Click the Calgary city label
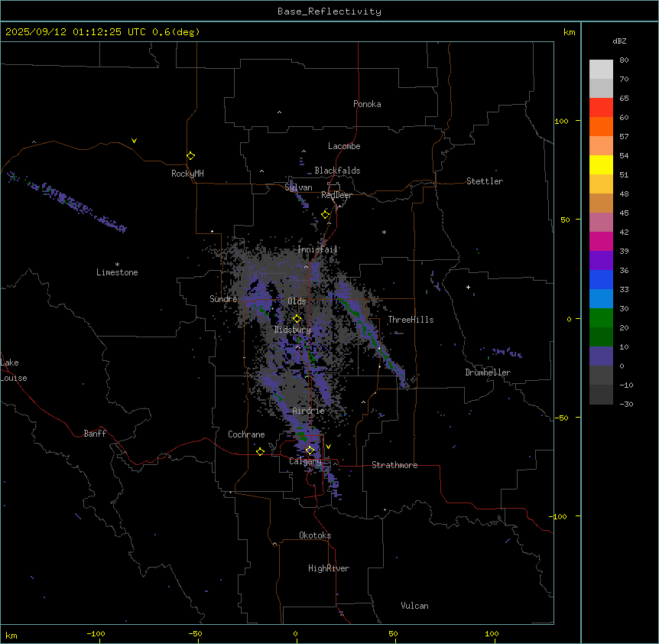The width and height of the screenshot is (659, 644). (x=305, y=461)
